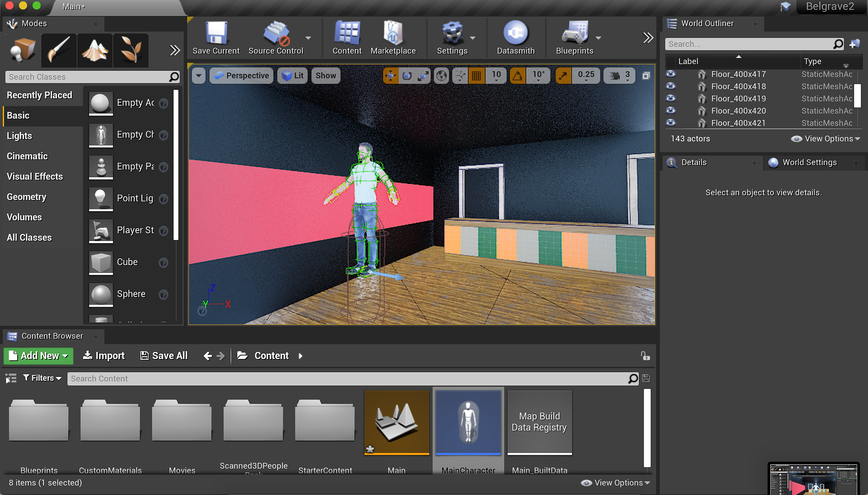Expand the Settings dropdown arrow
Viewport: 868px width, 495px height.
(x=472, y=38)
